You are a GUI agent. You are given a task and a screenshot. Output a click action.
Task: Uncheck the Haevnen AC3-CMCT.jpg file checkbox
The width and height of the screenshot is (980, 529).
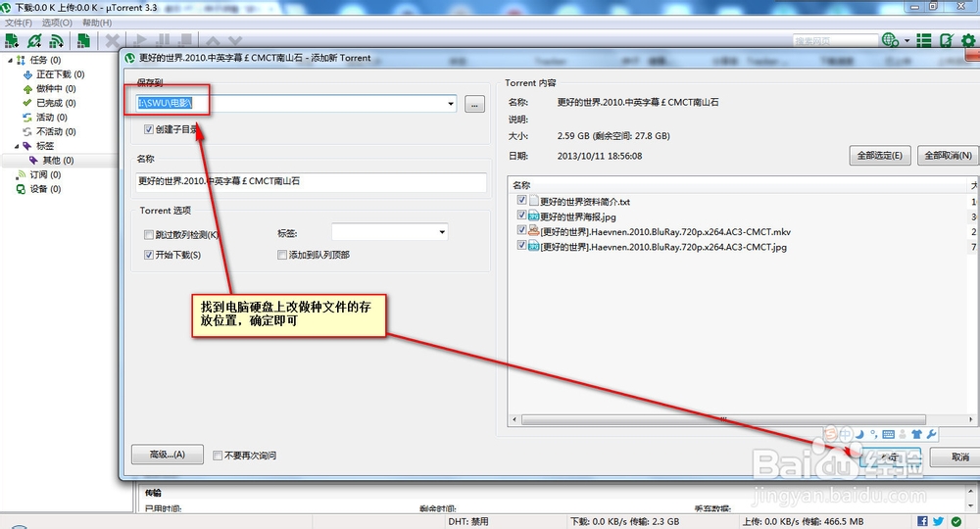(522, 246)
